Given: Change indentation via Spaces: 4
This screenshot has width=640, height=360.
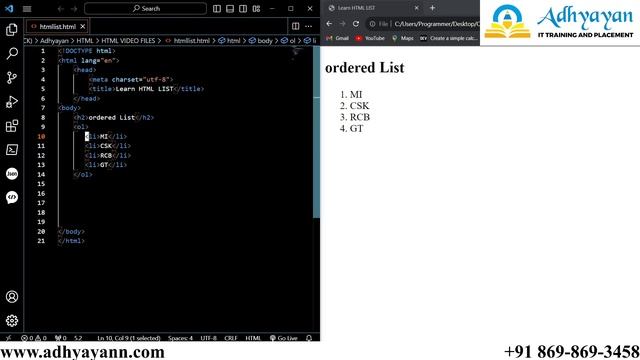Looking at the screenshot, I should 180,338.
